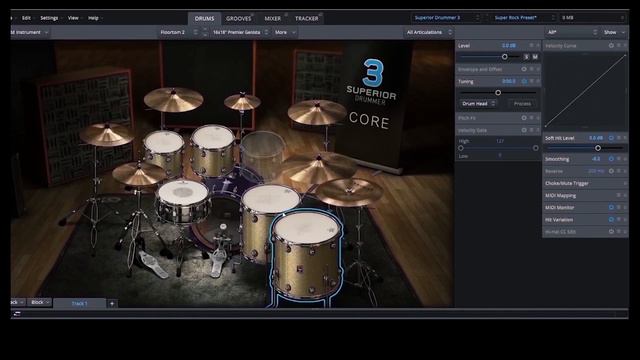Click the Process button
The height and width of the screenshot is (360, 640).
click(x=522, y=104)
